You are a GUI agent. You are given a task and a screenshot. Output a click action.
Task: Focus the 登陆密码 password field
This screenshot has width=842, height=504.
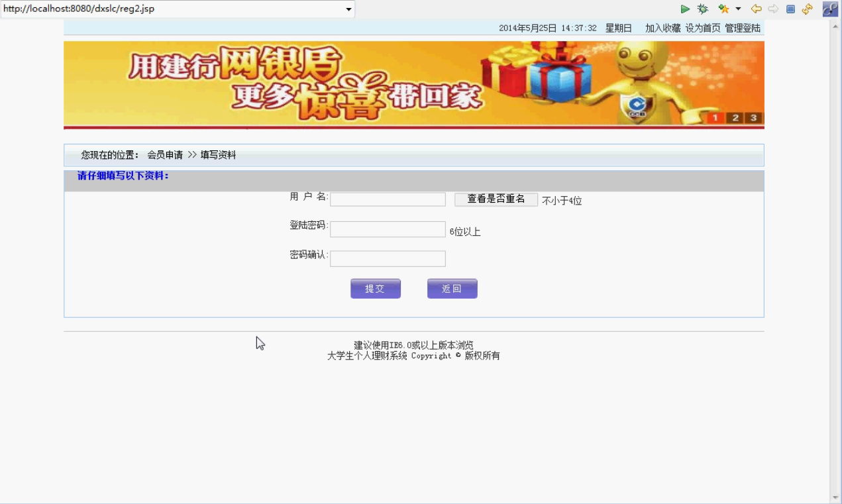tap(388, 229)
